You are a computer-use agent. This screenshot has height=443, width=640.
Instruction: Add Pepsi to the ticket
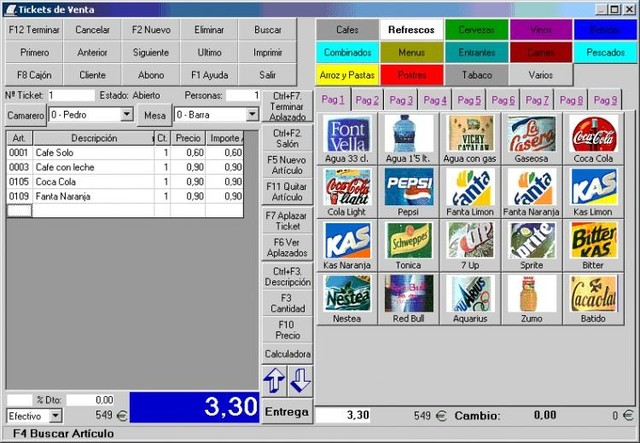[x=409, y=192]
